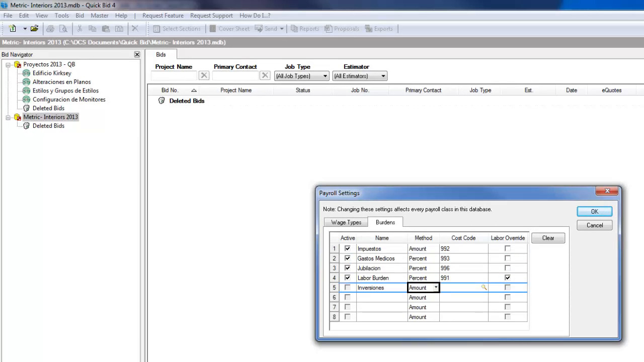644x362 pixels.
Task: Uncheck Active for Impuestos burden
Action: pos(347,248)
